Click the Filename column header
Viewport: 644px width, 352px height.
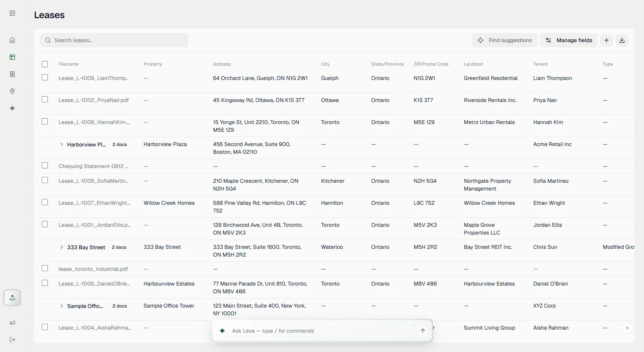pyautogui.click(x=68, y=64)
